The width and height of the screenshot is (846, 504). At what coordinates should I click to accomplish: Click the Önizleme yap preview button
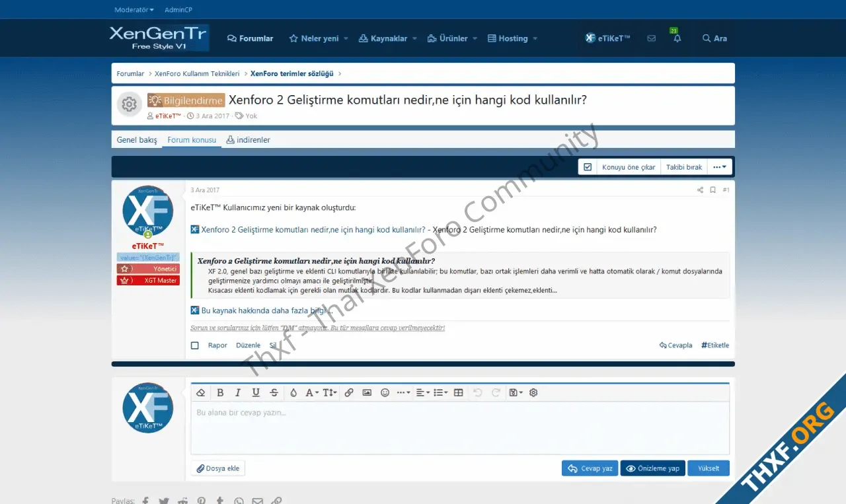pyautogui.click(x=652, y=468)
